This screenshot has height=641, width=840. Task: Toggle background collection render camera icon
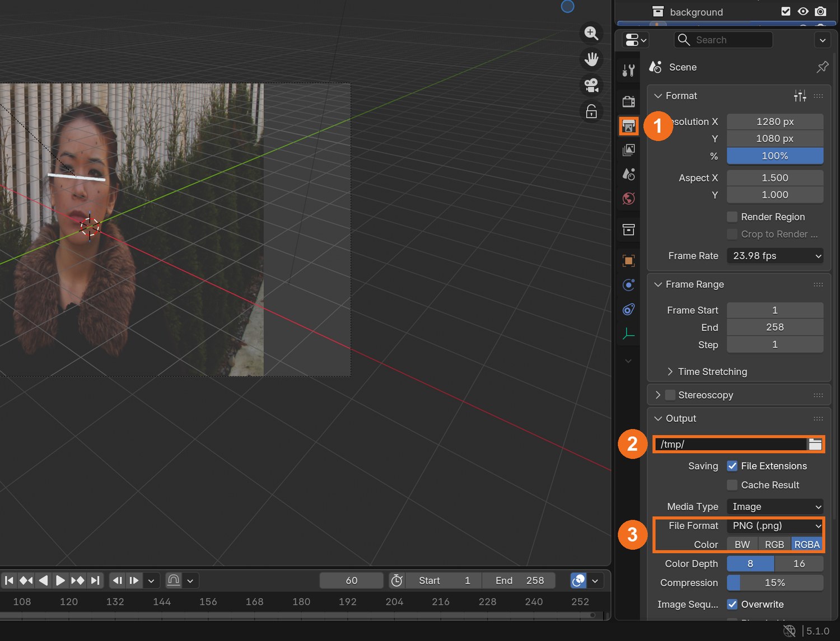820,11
